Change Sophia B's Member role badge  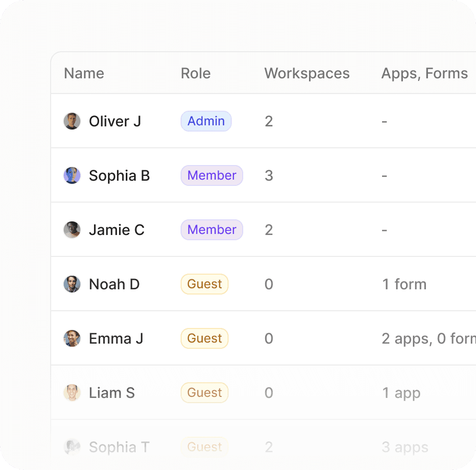point(212,175)
